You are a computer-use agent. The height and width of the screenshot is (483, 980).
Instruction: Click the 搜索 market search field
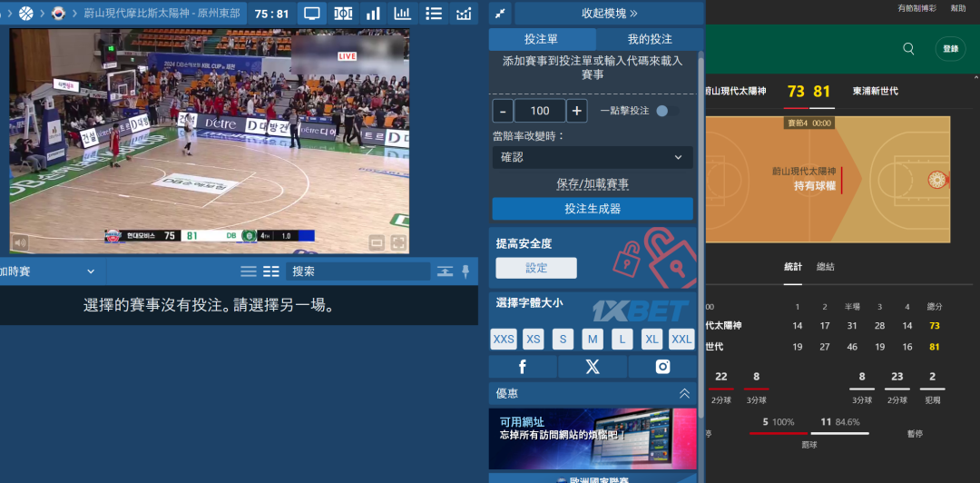coord(358,271)
